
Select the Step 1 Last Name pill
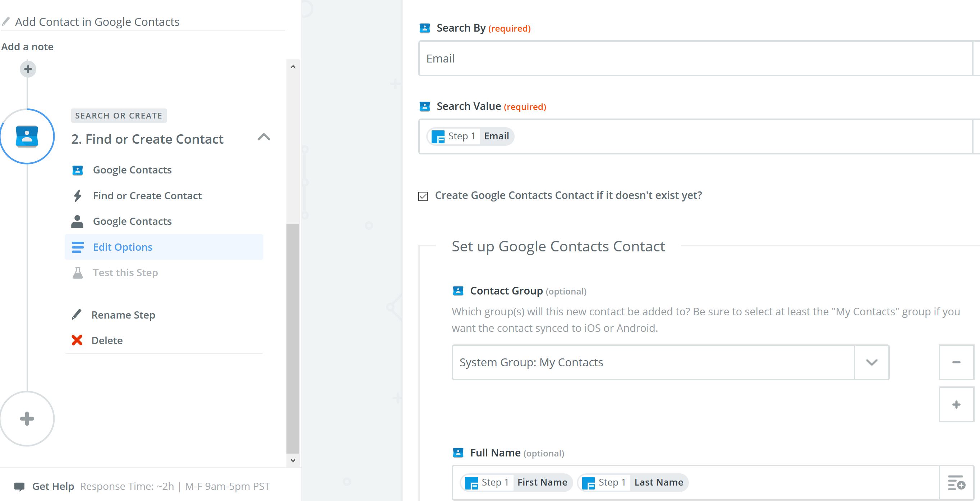[633, 482]
